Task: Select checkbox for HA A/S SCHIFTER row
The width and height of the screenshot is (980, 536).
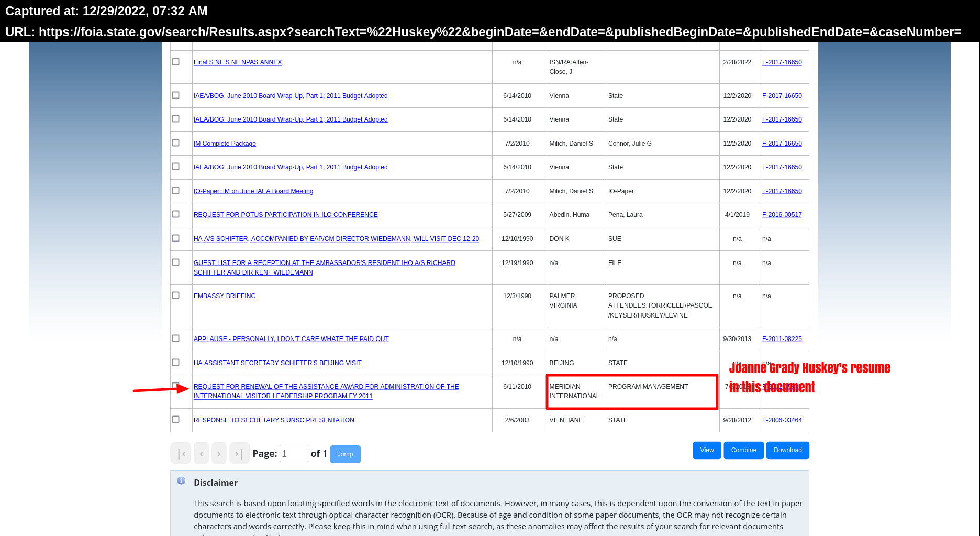Action: (x=176, y=238)
